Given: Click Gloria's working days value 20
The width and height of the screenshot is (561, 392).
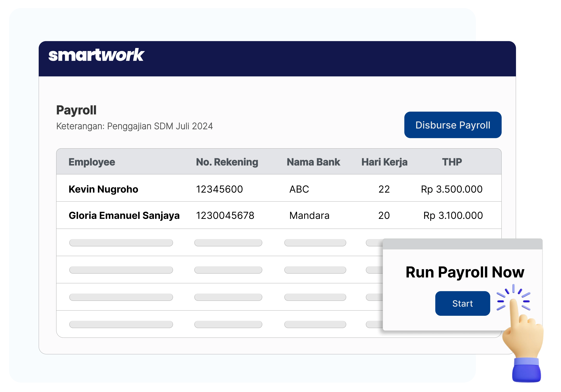Looking at the screenshot, I should click(x=384, y=215).
